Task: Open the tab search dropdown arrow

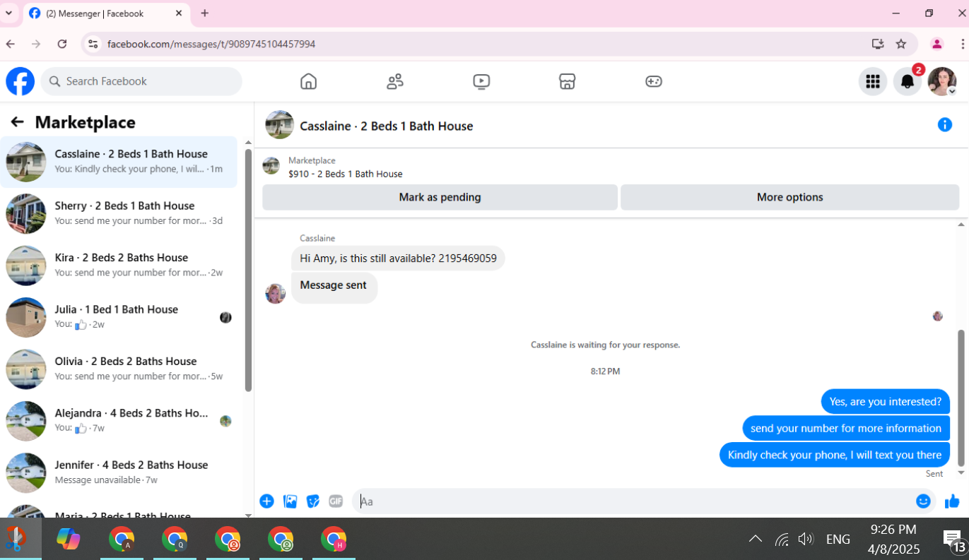Action: click(x=8, y=13)
